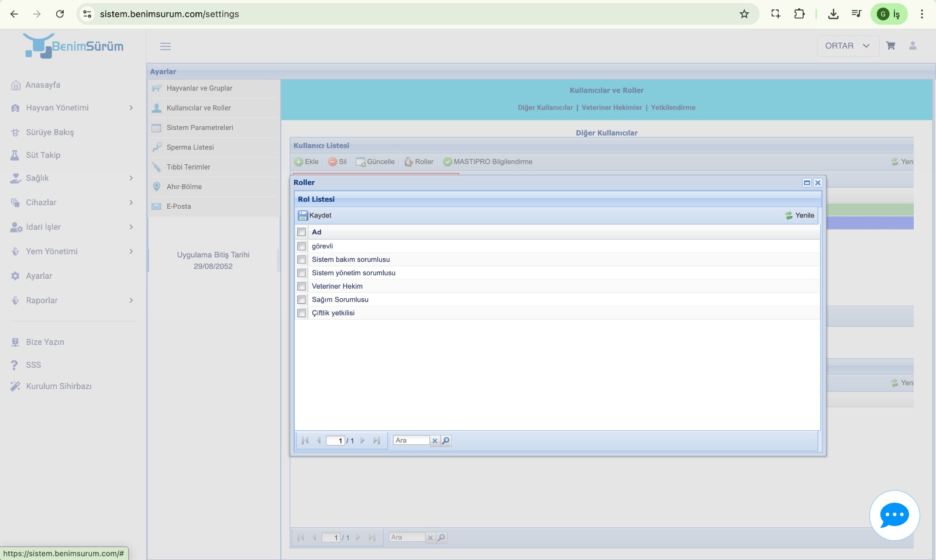This screenshot has height=560, width=936.
Task: Open the ORTAR farm dropdown
Action: pyautogui.click(x=848, y=46)
